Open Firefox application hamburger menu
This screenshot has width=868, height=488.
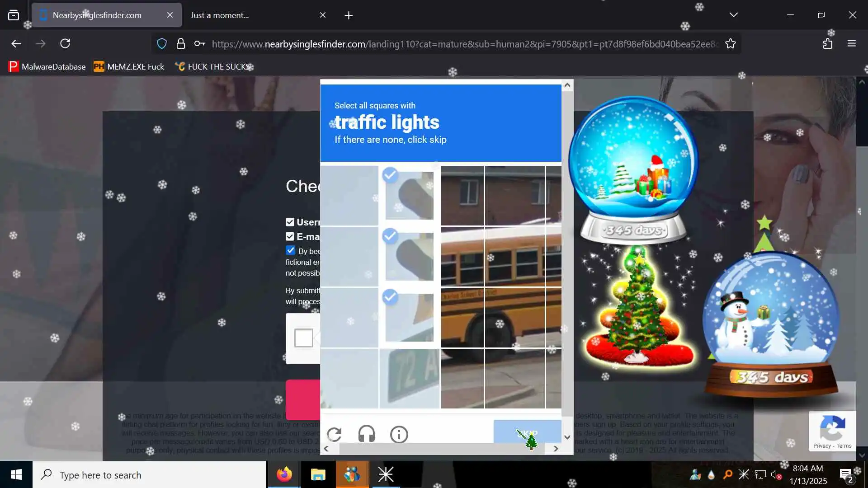[x=852, y=43]
